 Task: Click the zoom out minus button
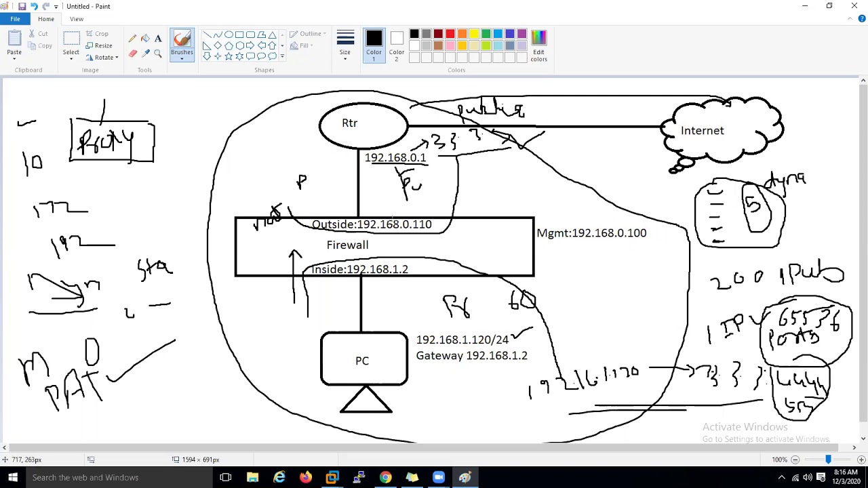pos(795,460)
